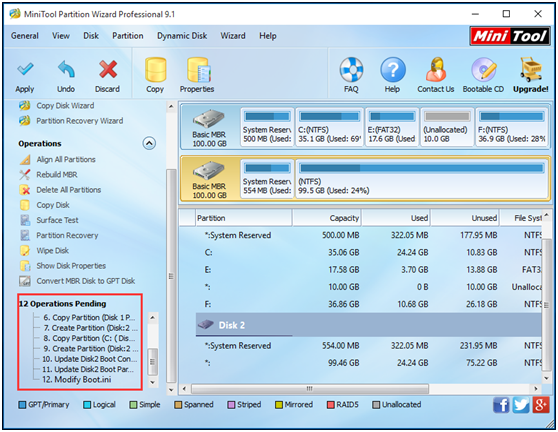Select the highlighted second Basic MBR disk

pyautogui.click(x=209, y=179)
